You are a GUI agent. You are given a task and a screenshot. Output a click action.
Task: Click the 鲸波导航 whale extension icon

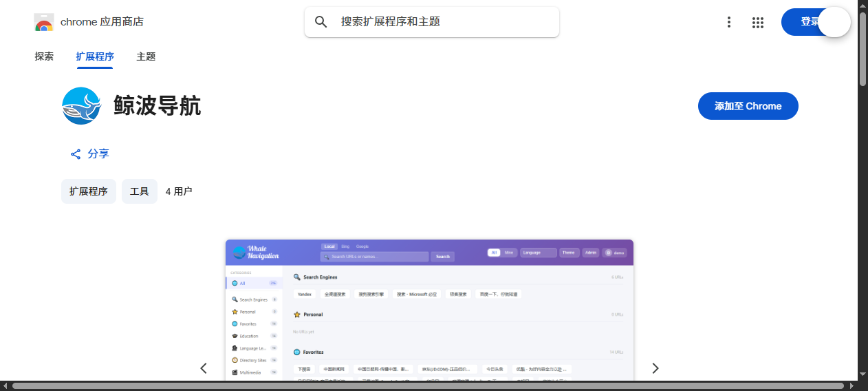(81, 106)
